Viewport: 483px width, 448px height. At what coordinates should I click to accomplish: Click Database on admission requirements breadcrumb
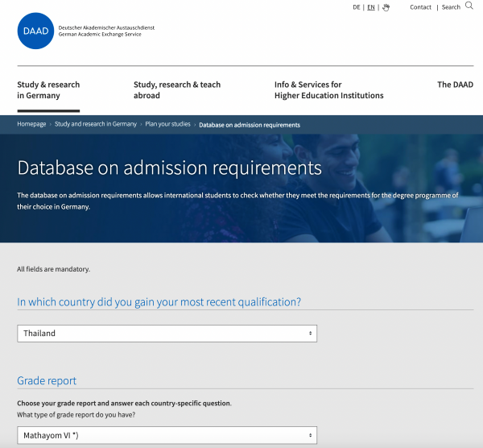pyautogui.click(x=250, y=125)
